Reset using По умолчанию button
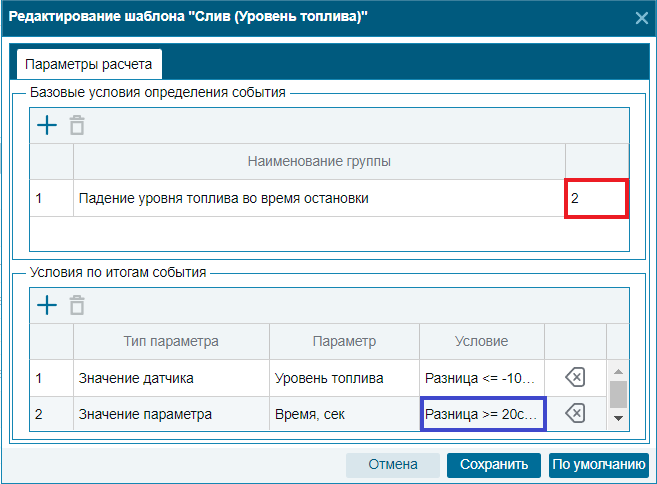Screen dimensions: 657x484 [x=599, y=465]
